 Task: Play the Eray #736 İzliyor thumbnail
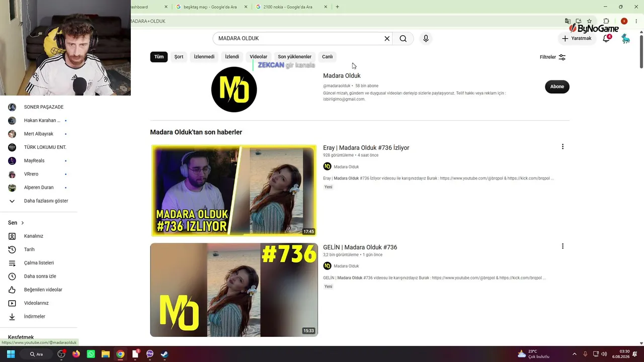pos(234,191)
